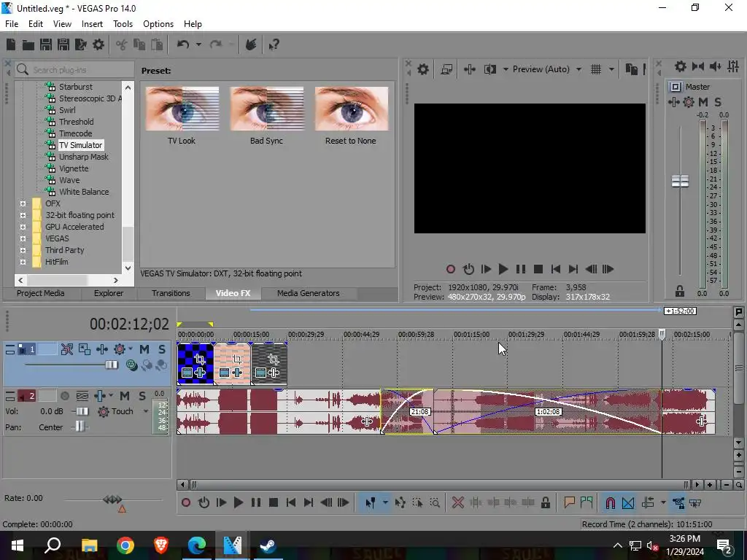Click Play button in preview window
The height and width of the screenshot is (560, 747).
click(x=503, y=269)
